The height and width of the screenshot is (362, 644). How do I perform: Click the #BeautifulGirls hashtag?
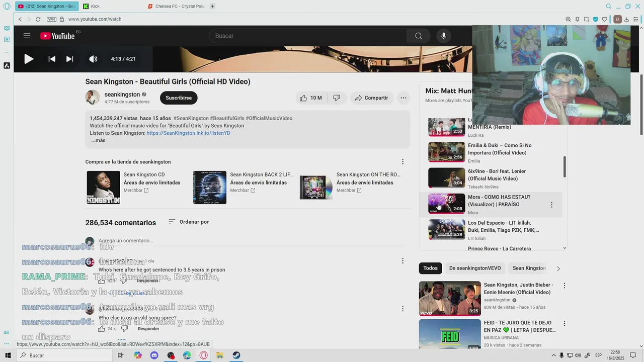pyautogui.click(x=227, y=118)
